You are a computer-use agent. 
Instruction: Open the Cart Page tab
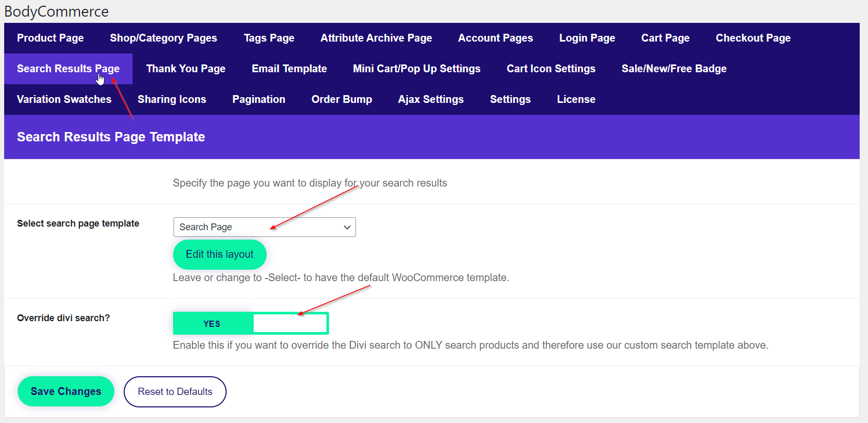[x=665, y=38]
